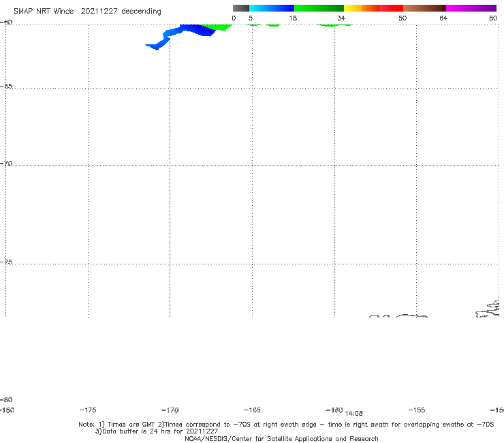The height and width of the screenshot is (443, 504).
Task: Click the color bar label '34'
Action: point(341,18)
